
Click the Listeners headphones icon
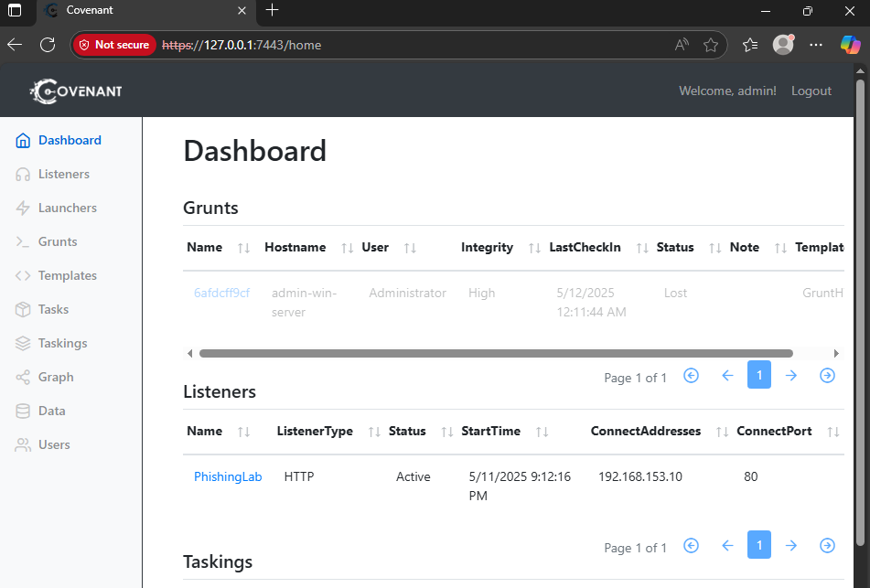pos(23,174)
